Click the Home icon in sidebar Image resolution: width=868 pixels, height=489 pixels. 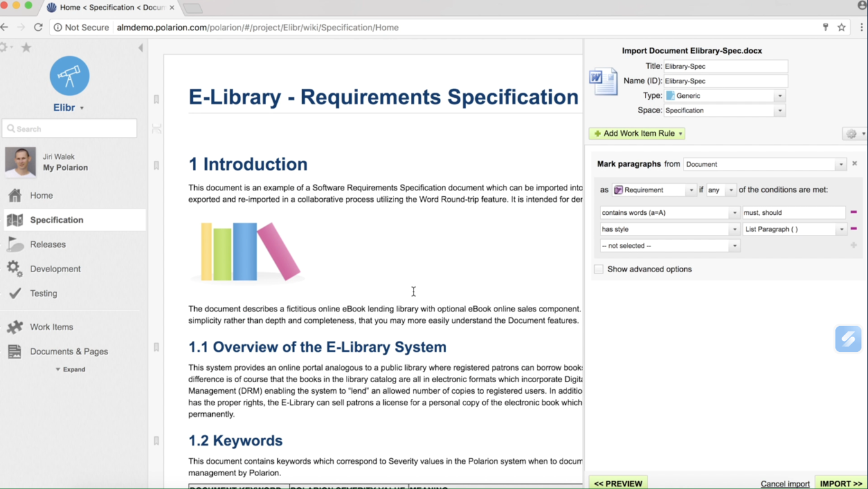15,195
